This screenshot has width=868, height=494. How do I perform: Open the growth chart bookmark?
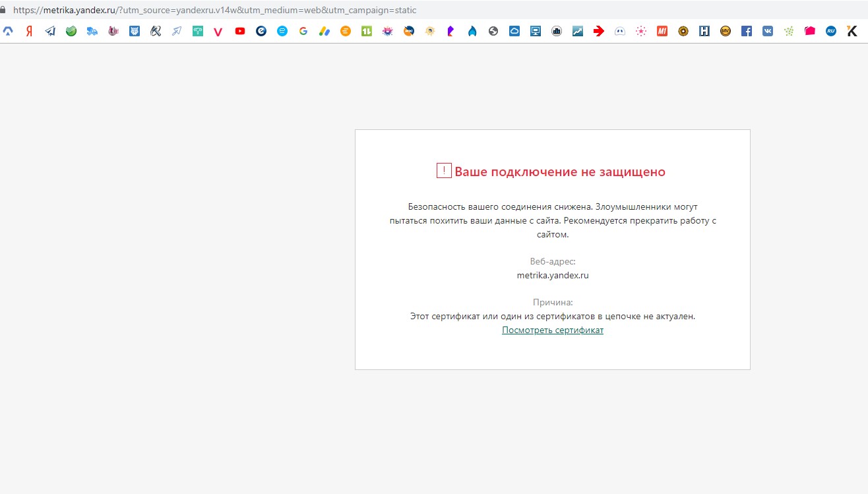(578, 31)
